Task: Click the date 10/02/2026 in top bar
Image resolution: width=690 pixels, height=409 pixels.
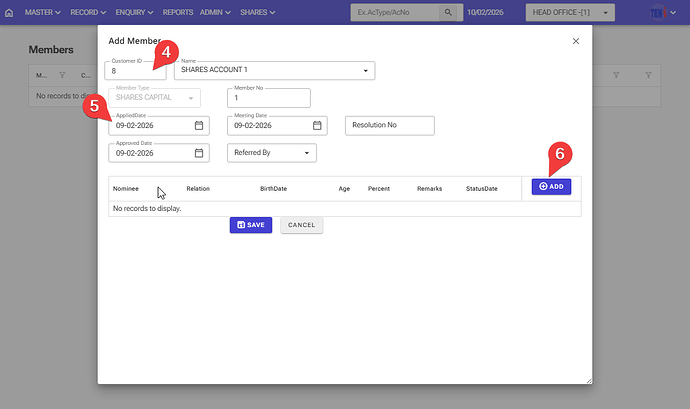Action: tap(485, 12)
